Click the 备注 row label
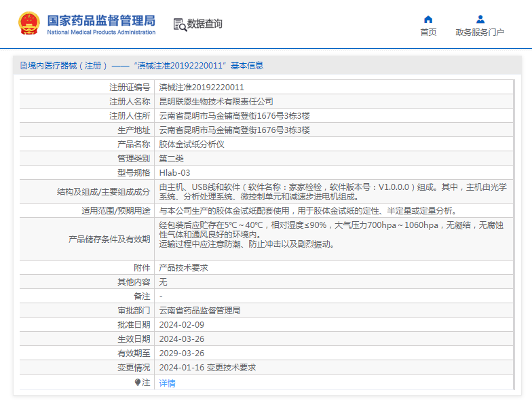Image resolution: width=532 pixels, height=403 pixels. pos(142,296)
